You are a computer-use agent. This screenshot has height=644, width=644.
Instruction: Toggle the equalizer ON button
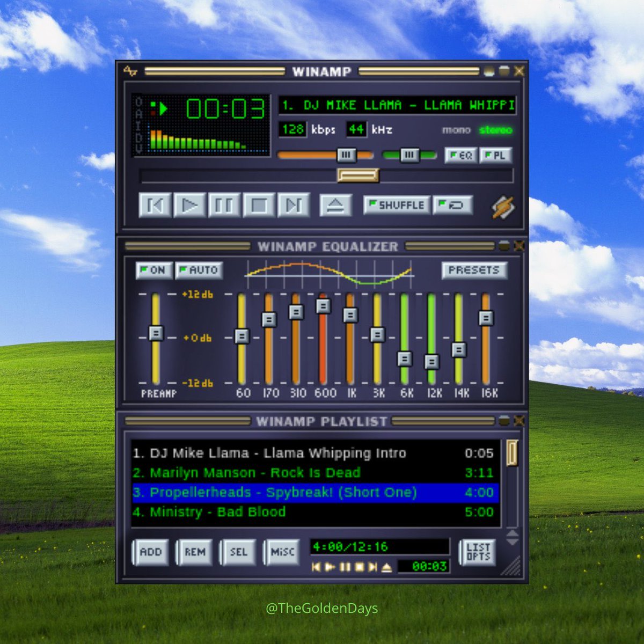154,270
